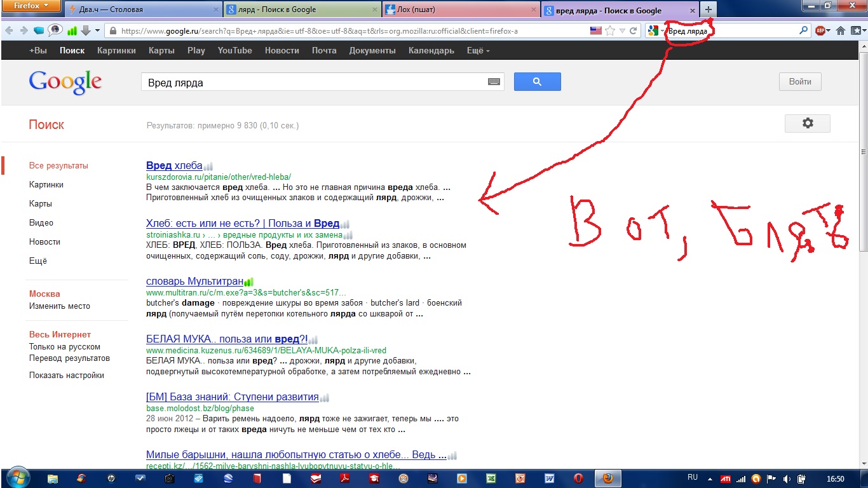This screenshot has height=488, width=868.
Task: Go back with the browser back arrow
Action: 10,30
